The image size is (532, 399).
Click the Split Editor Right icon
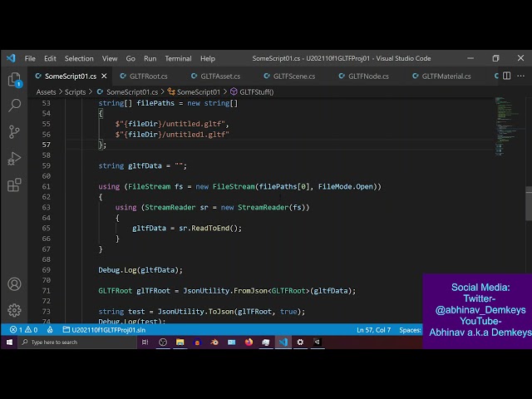coord(506,76)
